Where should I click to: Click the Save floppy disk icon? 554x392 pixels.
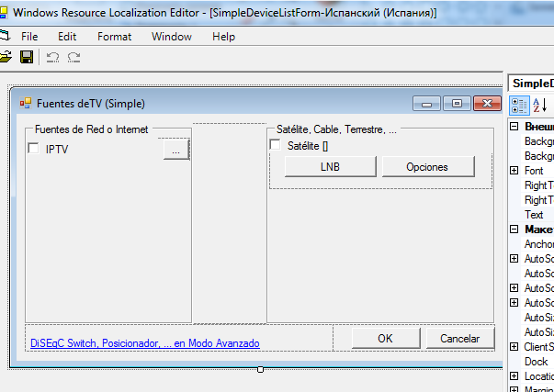click(27, 57)
